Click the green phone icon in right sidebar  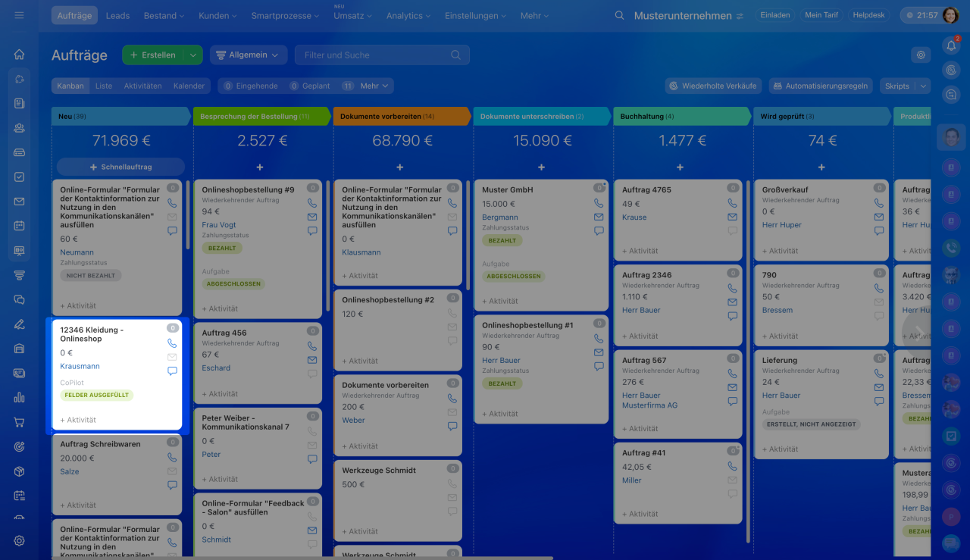pyautogui.click(x=951, y=248)
